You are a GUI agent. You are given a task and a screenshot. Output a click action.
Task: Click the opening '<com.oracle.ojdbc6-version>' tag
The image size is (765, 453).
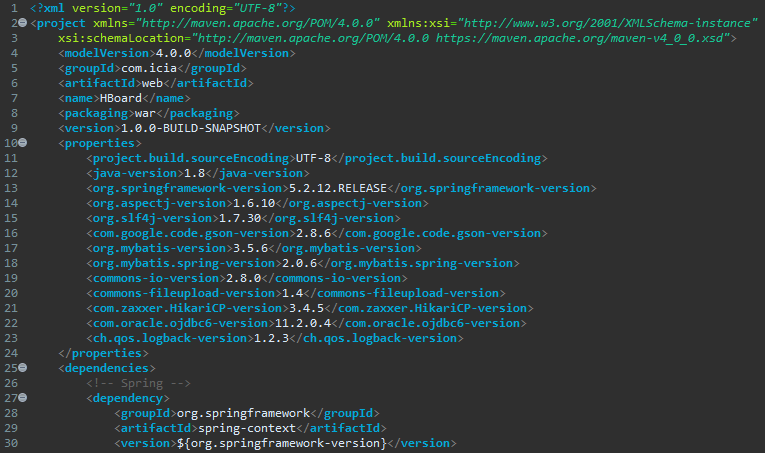181,323
